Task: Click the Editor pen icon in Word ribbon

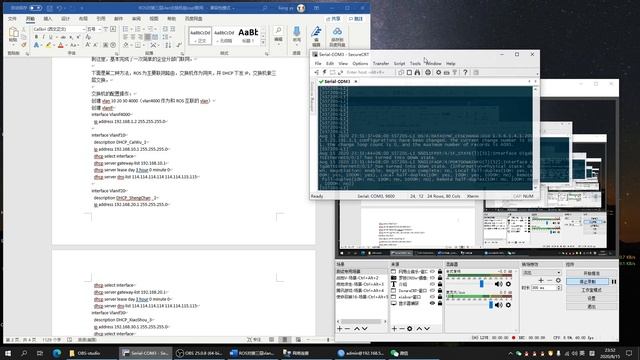Action: coord(316,32)
